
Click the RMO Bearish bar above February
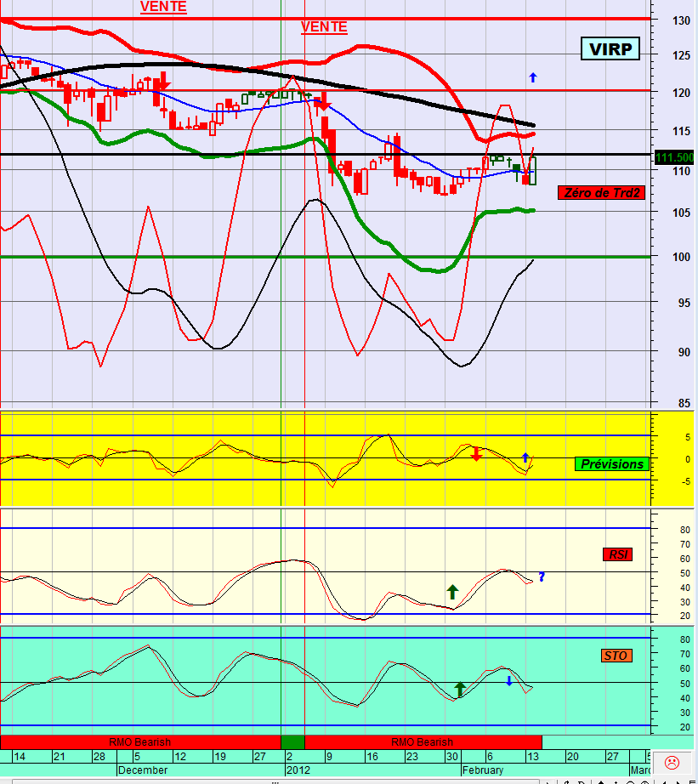(423, 742)
